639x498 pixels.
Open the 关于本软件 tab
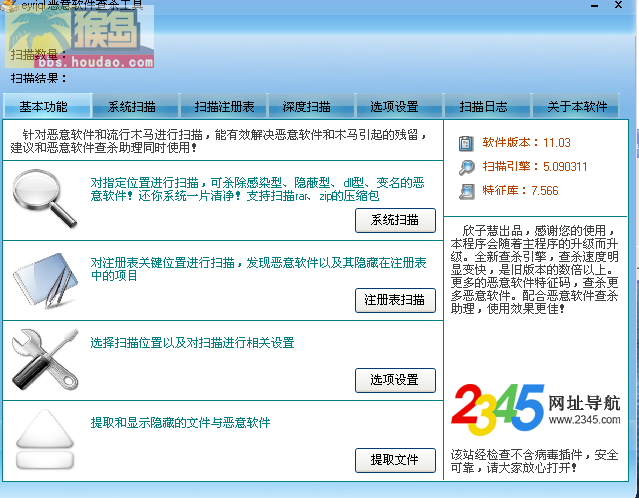point(576,106)
